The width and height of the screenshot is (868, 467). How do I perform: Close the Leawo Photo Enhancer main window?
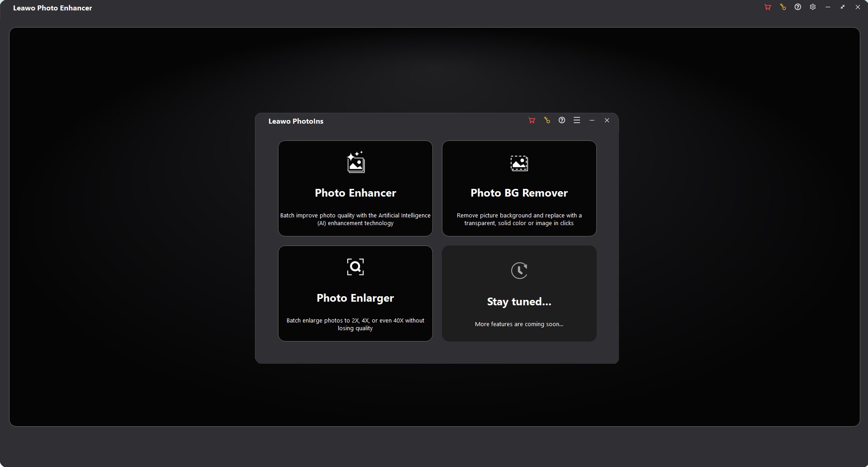(858, 7)
